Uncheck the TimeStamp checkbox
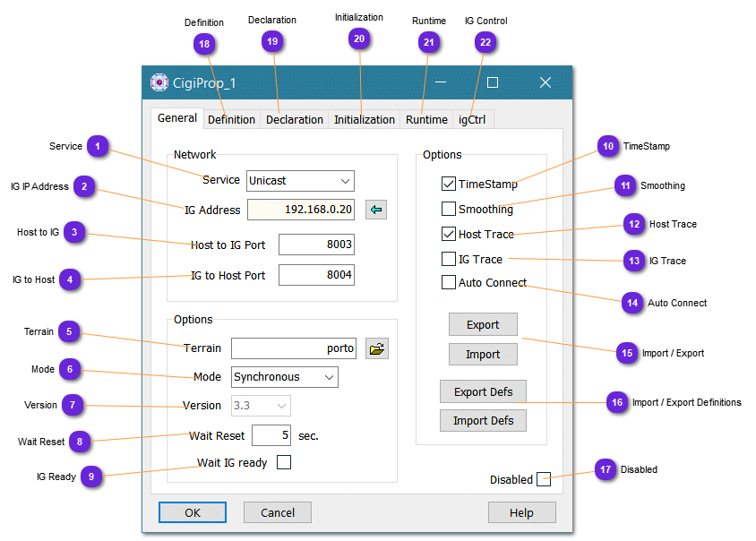756x541 pixels. (449, 185)
